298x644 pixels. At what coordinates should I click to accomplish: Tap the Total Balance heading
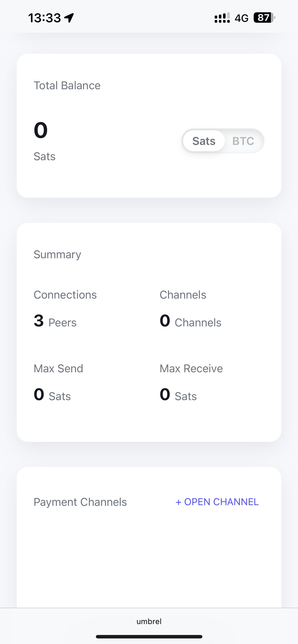67,86
